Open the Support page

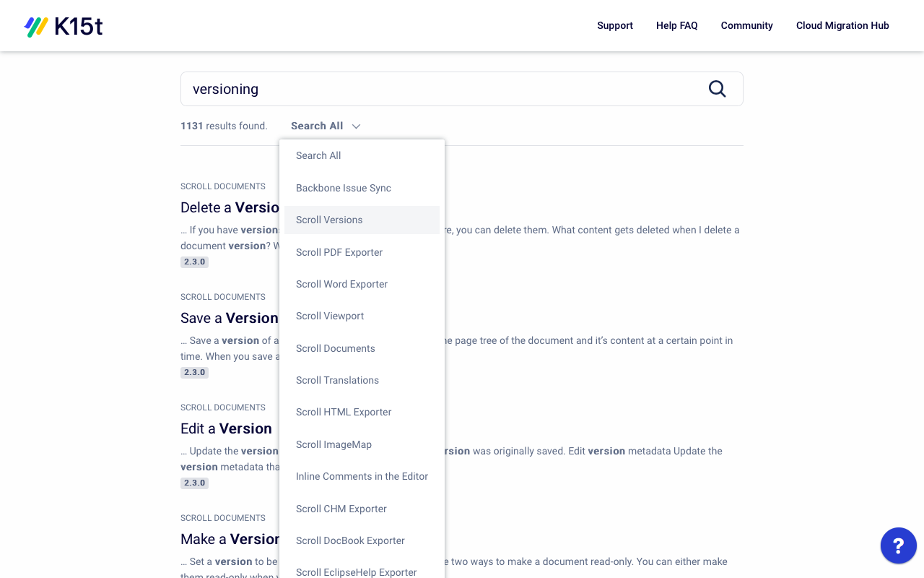tap(615, 25)
